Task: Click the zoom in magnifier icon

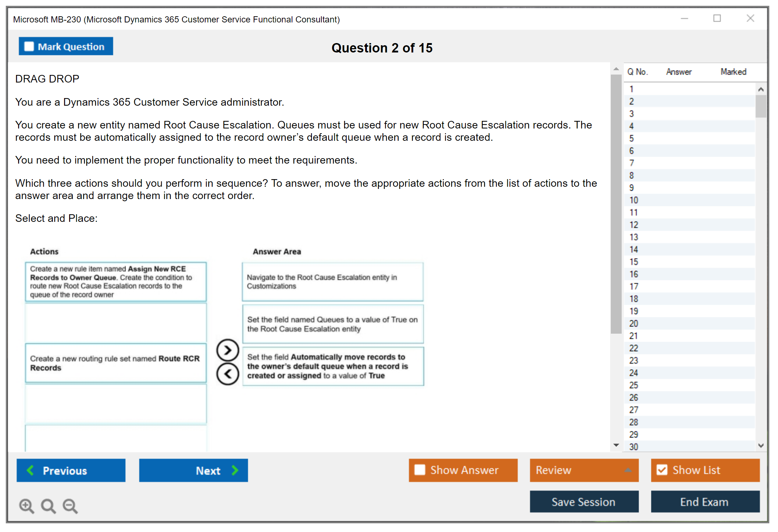Action: (26, 506)
